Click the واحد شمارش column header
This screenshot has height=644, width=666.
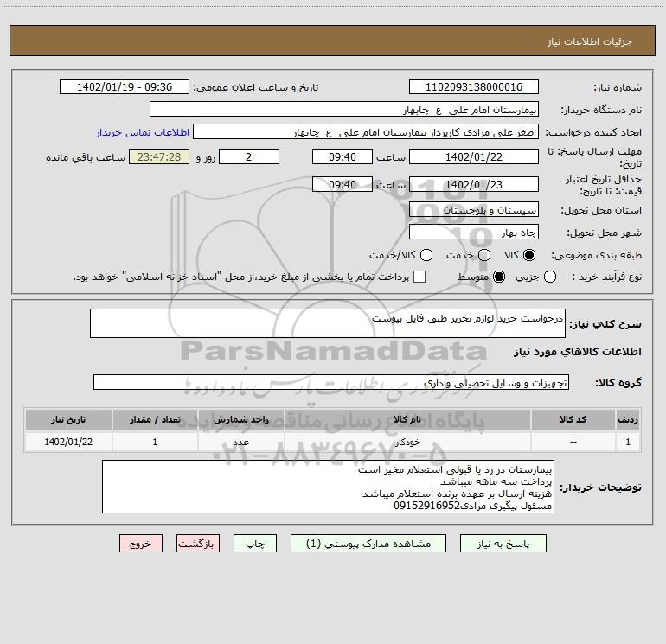click(240, 419)
